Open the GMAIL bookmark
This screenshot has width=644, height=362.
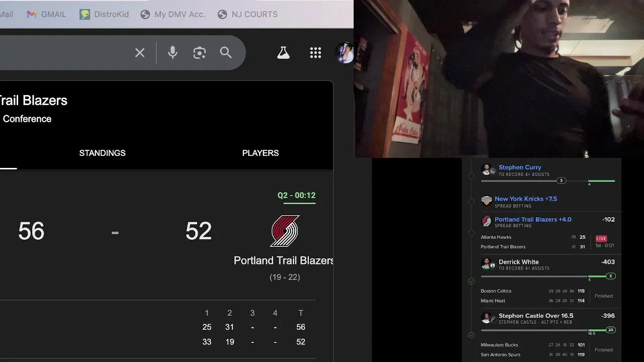[46, 14]
